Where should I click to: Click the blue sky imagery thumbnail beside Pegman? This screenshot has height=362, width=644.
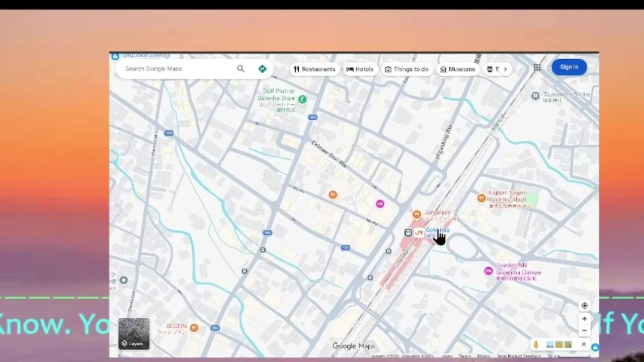tap(550, 344)
